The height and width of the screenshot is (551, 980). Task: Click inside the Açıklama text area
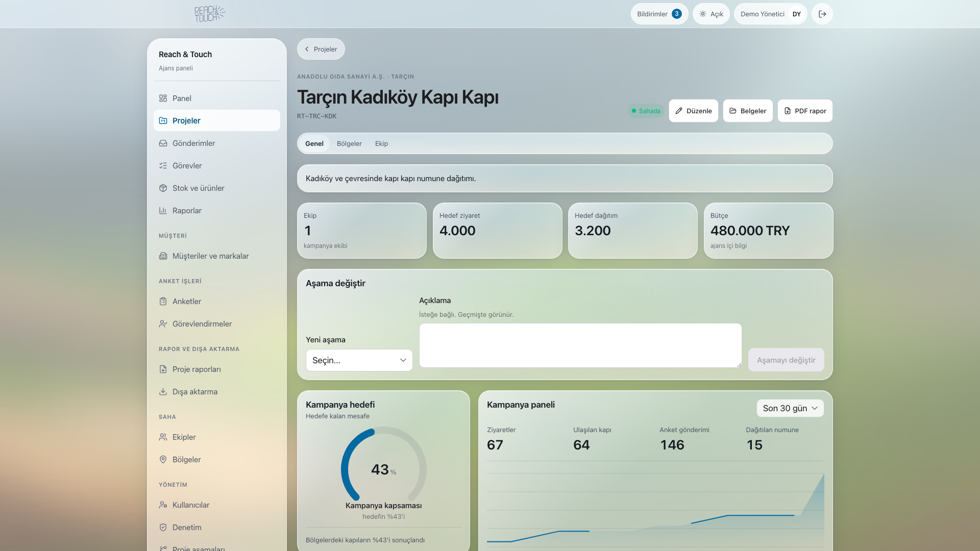click(580, 345)
